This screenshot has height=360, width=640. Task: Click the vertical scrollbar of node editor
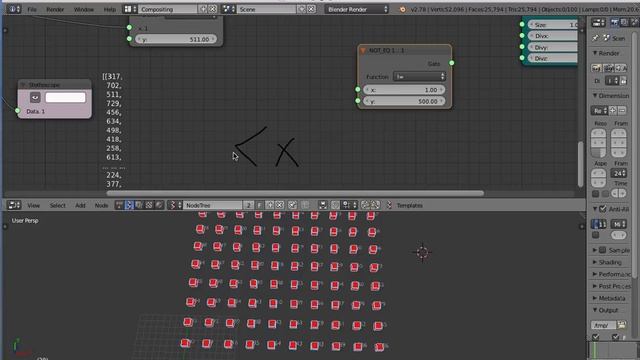[580, 164]
